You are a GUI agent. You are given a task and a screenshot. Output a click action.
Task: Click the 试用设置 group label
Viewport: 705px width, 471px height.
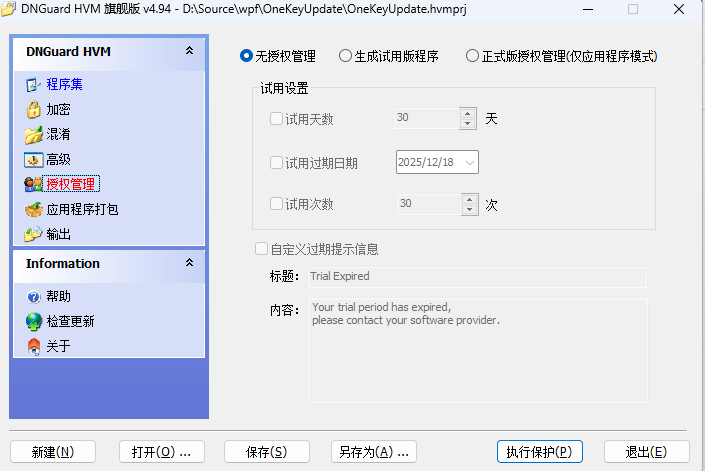[285, 88]
